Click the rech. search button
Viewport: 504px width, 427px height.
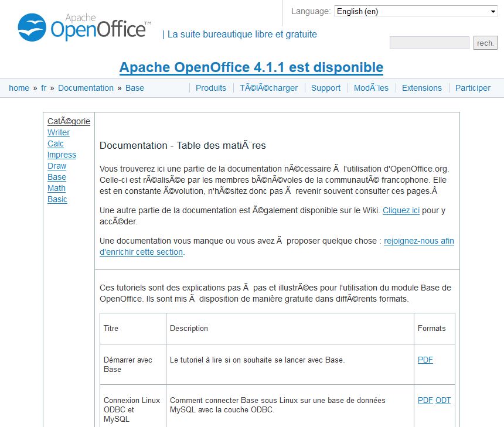[x=485, y=43]
